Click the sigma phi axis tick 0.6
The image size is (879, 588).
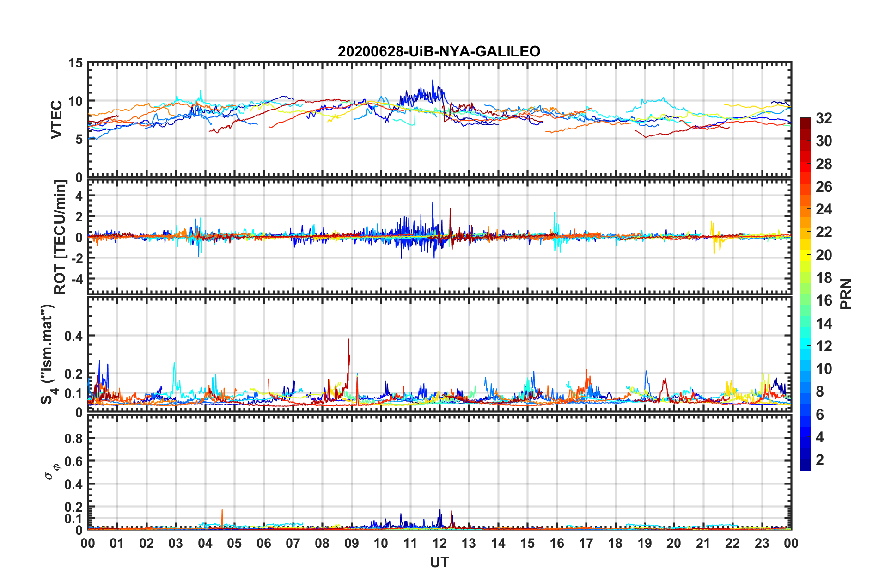[73, 461]
